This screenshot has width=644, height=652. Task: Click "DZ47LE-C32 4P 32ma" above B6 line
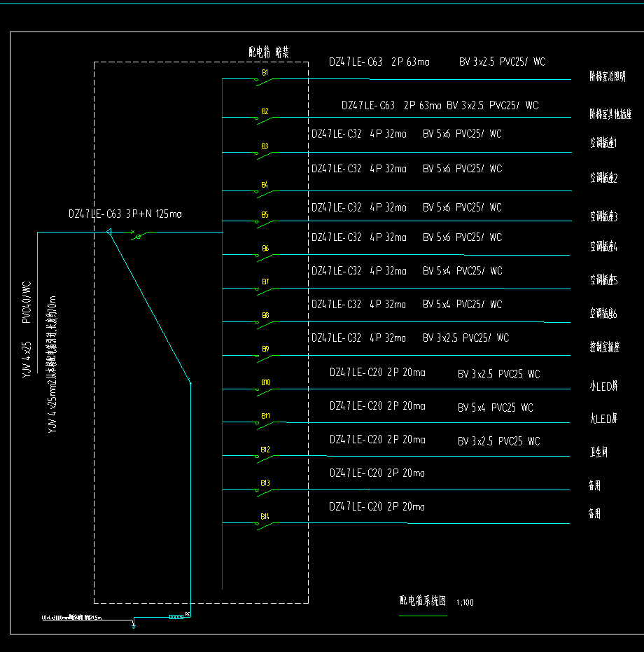click(x=359, y=237)
